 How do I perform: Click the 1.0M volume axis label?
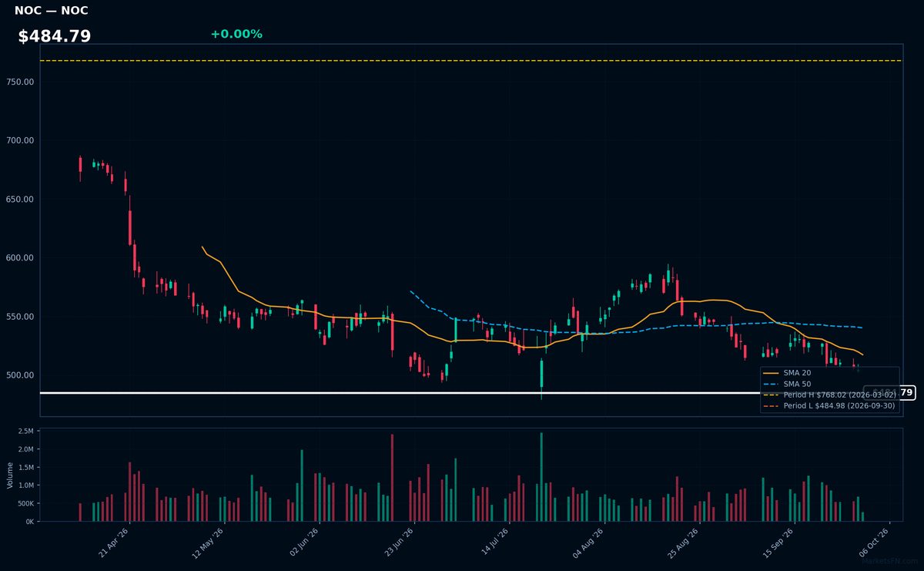25,485
